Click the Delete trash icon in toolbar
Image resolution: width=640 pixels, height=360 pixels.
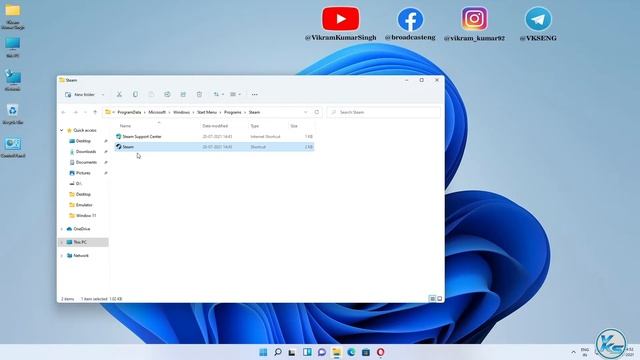tap(199, 94)
